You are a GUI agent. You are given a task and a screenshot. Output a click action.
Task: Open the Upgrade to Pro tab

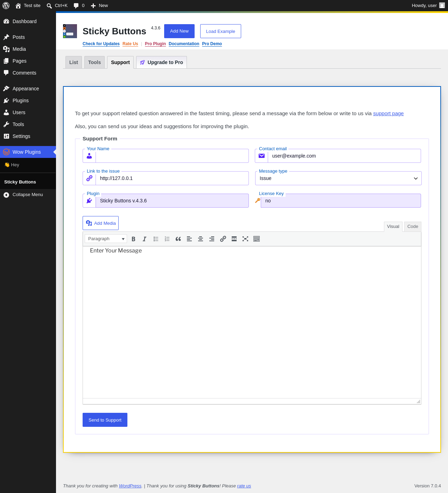point(161,62)
